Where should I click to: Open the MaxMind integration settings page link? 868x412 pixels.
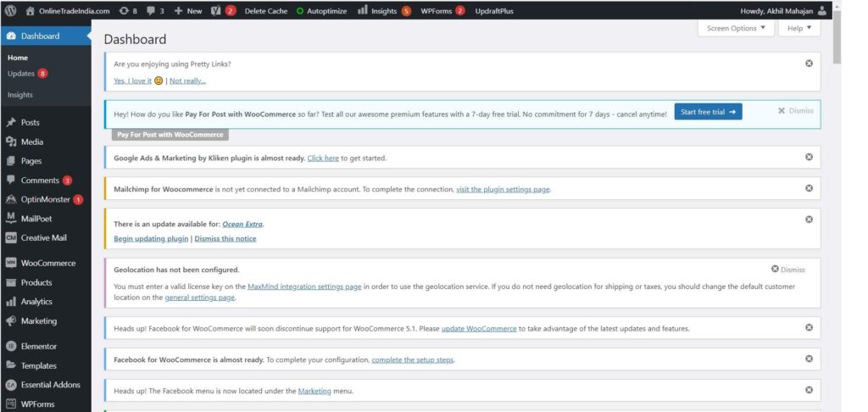click(x=304, y=287)
